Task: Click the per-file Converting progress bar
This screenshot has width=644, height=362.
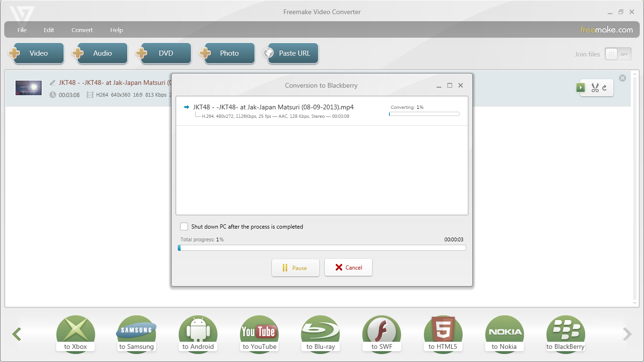Action: click(x=424, y=114)
